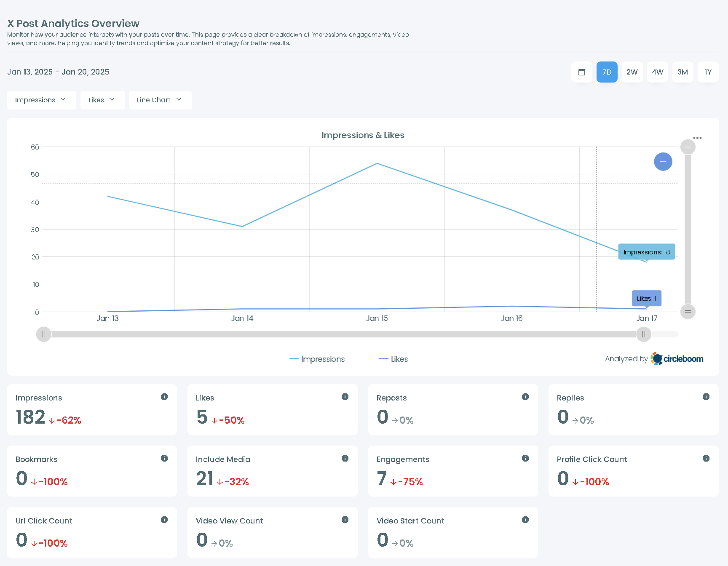Collapse the chart with the minus button
The image size is (728, 566).
[663, 161]
